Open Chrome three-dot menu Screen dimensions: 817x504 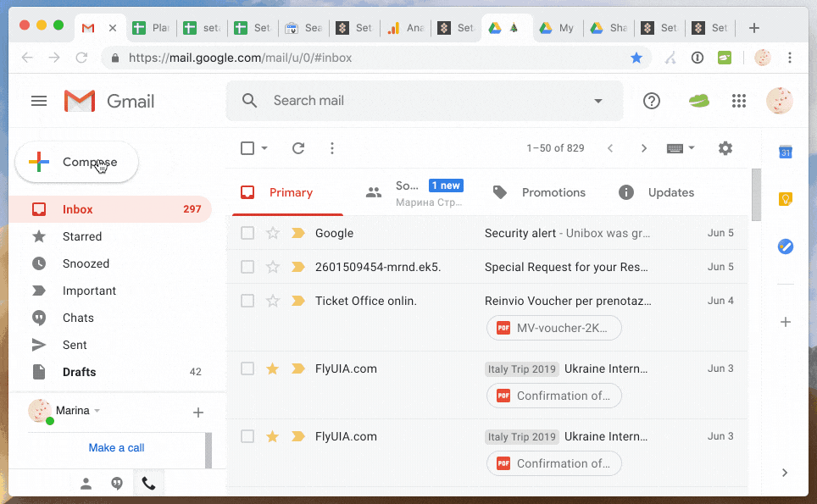790,58
